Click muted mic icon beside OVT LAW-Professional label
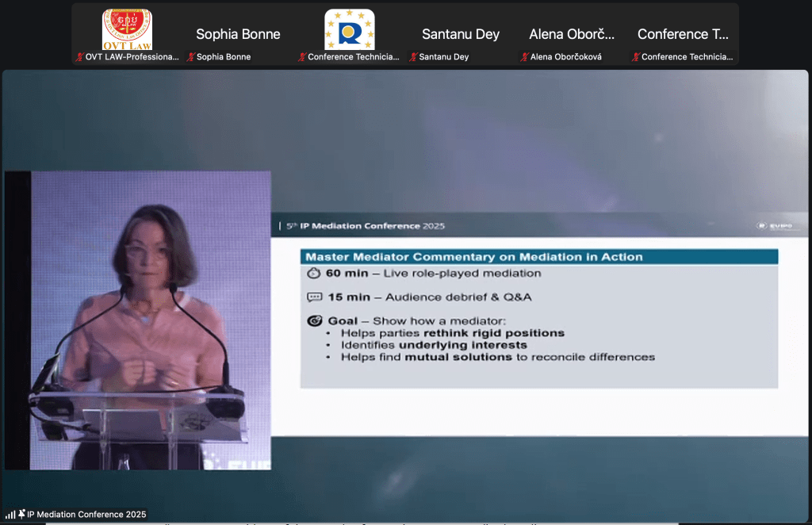 click(x=79, y=57)
